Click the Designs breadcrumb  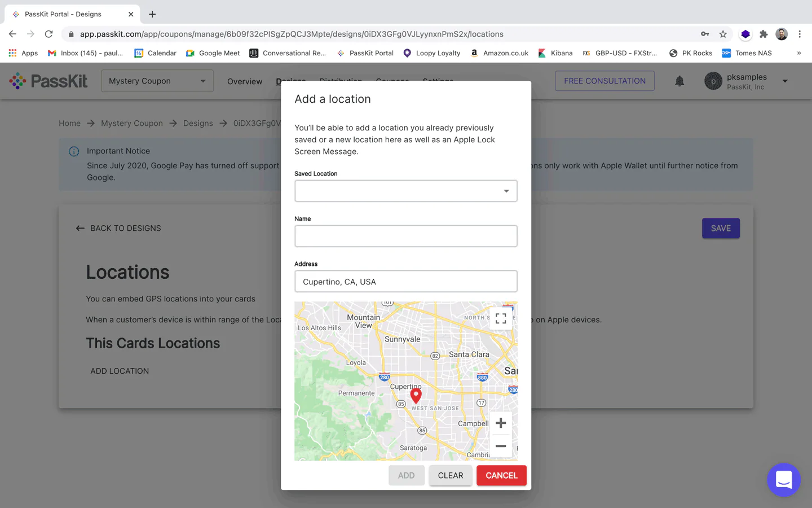[x=198, y=123]
